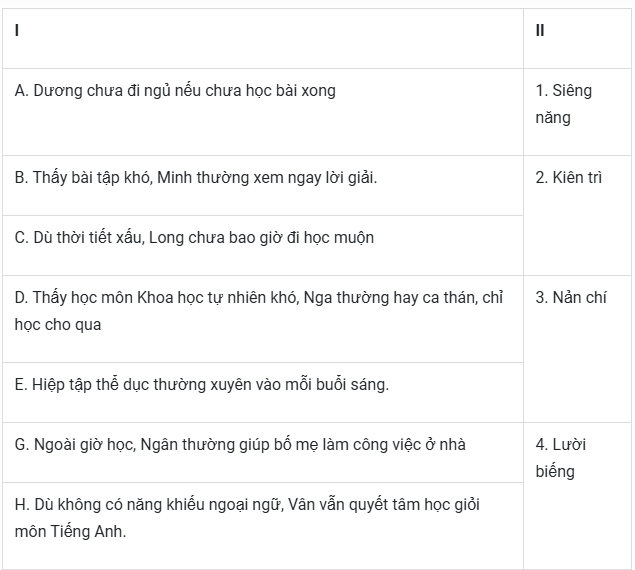635x570 pixels.
Task: Select statement E about Hiệp tập thể dục
Action: coord(263,393)
